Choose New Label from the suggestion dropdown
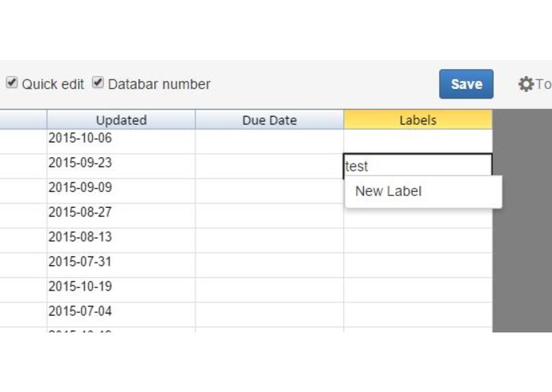This screenshot has height=392, width=552. coord(423,191)
